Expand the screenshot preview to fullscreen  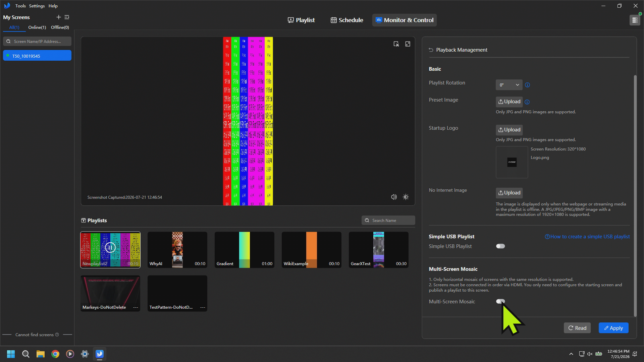(x=408, y=44)
